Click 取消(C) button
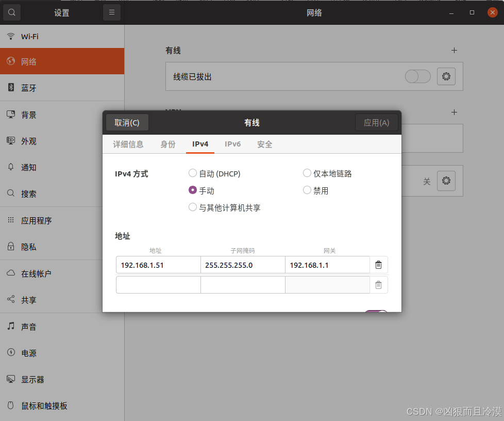The image size is (504, 421). pos(127,123)
